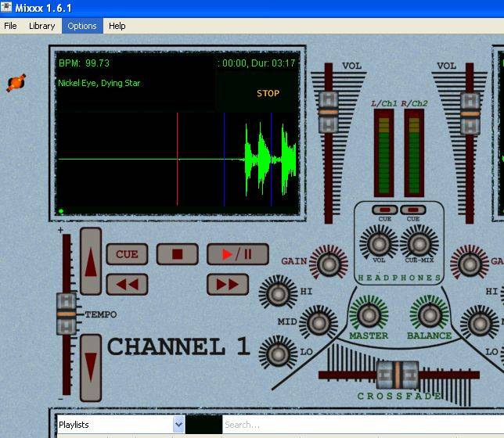
Task: Click the L/Ch1 level meter
Action: pyautogui.click(x=383, y=153)
